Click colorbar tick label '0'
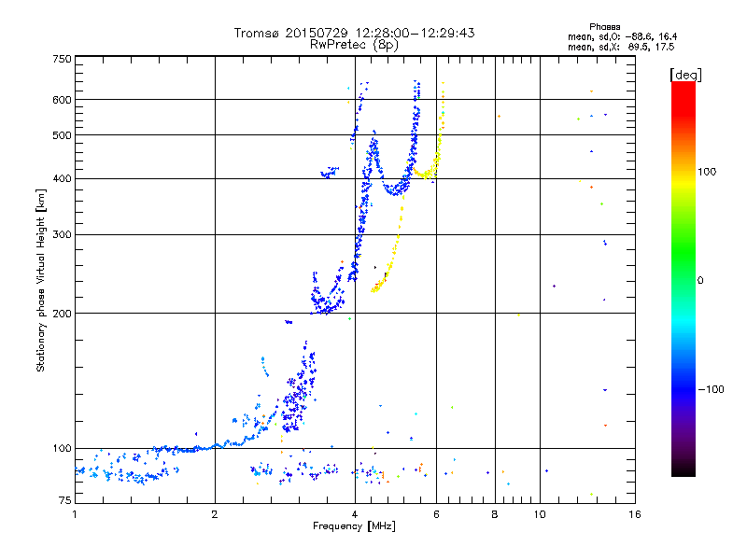The height and width of the screenshot is (560, 747). 700,280
